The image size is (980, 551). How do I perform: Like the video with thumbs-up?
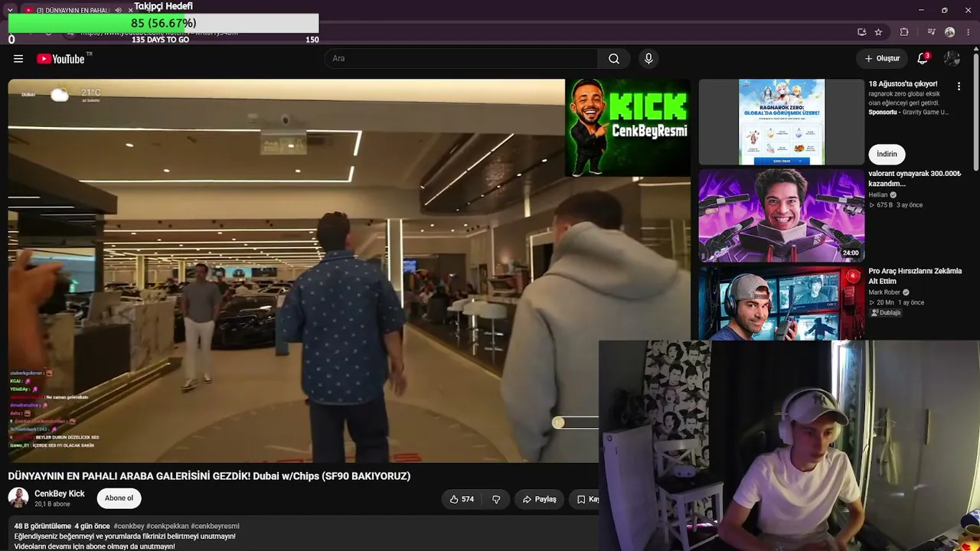(x=462, y=499)
